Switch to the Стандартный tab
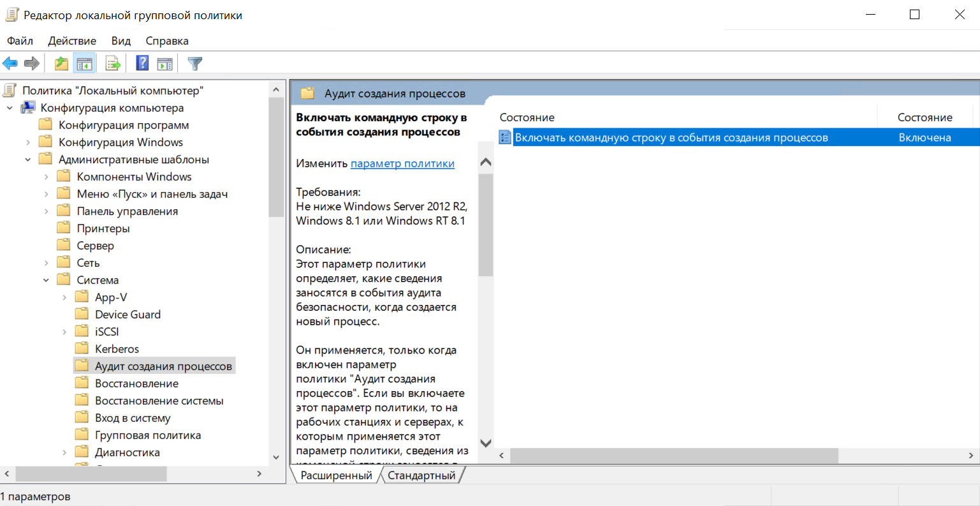The height and width of the screenshot is (506, 980). pyautogui.click(x=421, y=475)
